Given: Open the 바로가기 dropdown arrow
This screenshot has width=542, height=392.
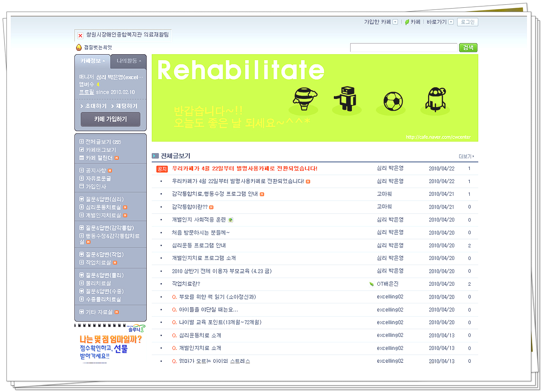Looking at the screenshot, I should 451,22.
